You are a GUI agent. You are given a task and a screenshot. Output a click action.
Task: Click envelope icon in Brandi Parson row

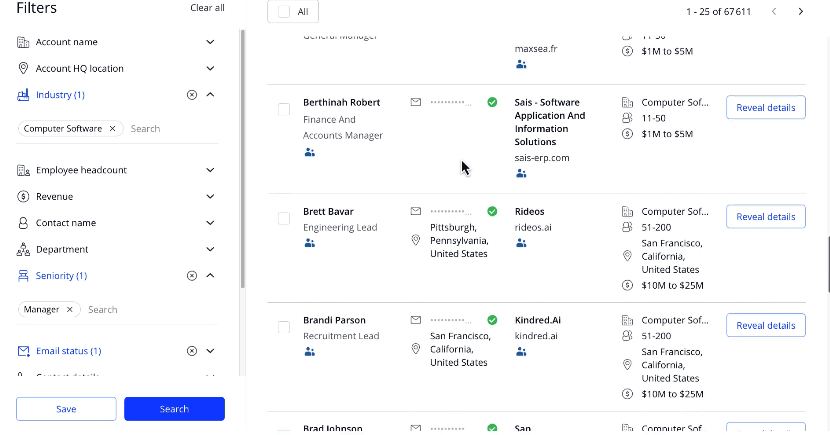coord(416,320)
